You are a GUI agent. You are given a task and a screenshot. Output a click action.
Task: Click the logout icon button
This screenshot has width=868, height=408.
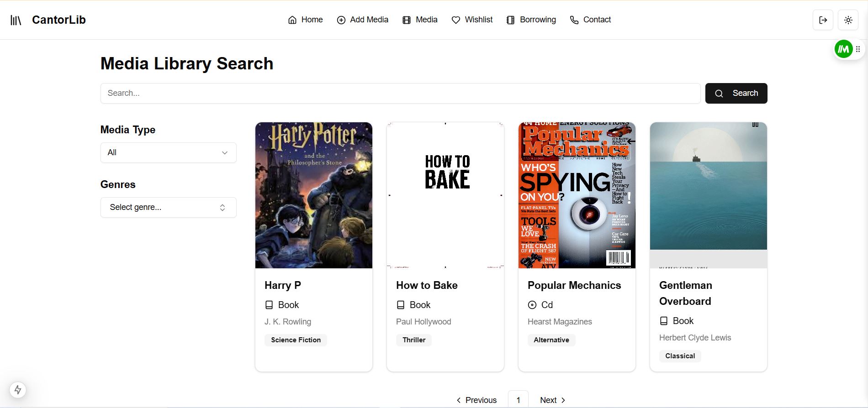point(823,20)
